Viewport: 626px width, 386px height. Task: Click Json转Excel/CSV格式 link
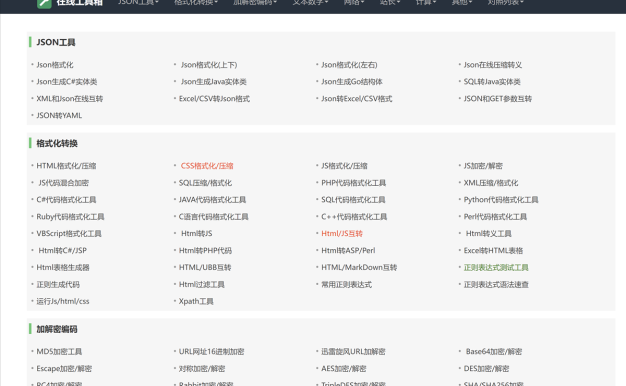357,99
